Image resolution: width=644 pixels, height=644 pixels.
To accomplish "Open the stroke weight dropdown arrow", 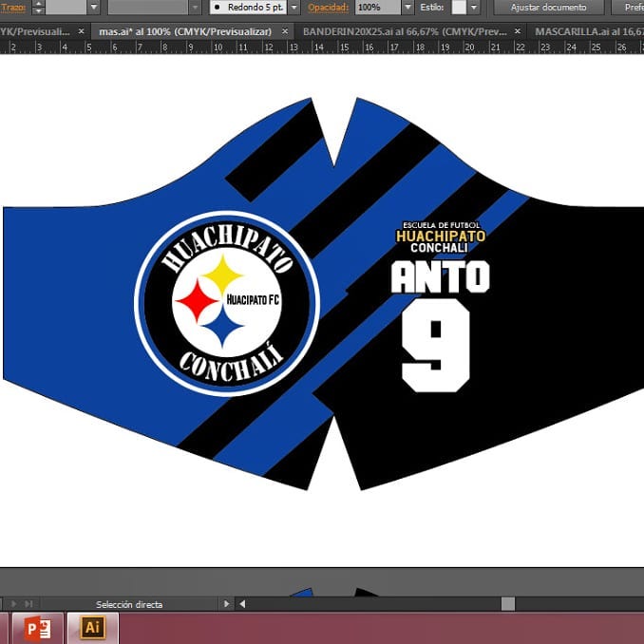I will click(94, 7).
